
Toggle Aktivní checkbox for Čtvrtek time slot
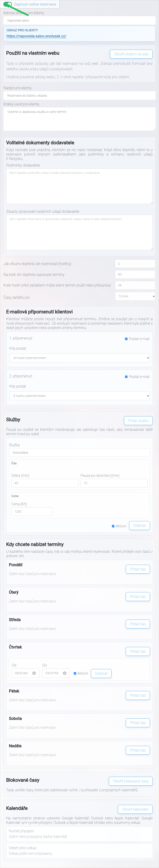pyautogui.click(x=75, y=673)
